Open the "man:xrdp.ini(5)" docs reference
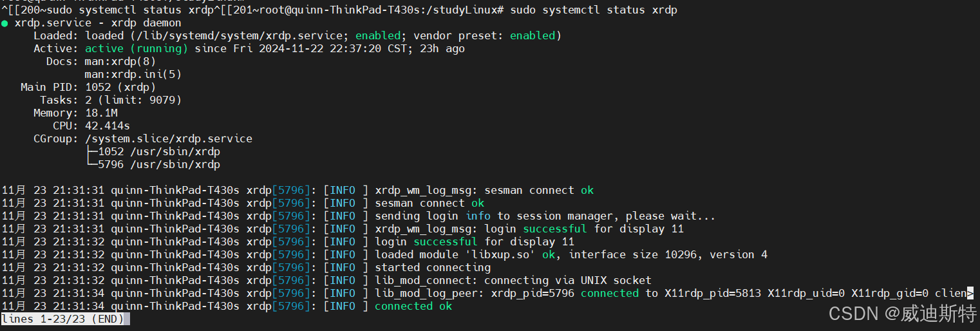 [x=133, y=75]
